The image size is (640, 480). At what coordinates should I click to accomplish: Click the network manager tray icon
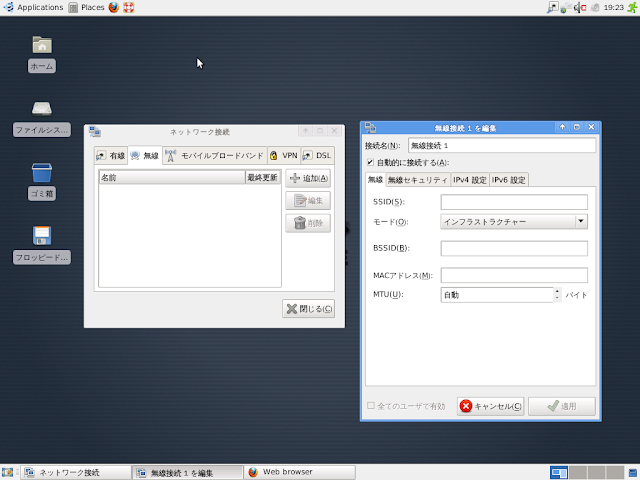[x=553, y=7]
